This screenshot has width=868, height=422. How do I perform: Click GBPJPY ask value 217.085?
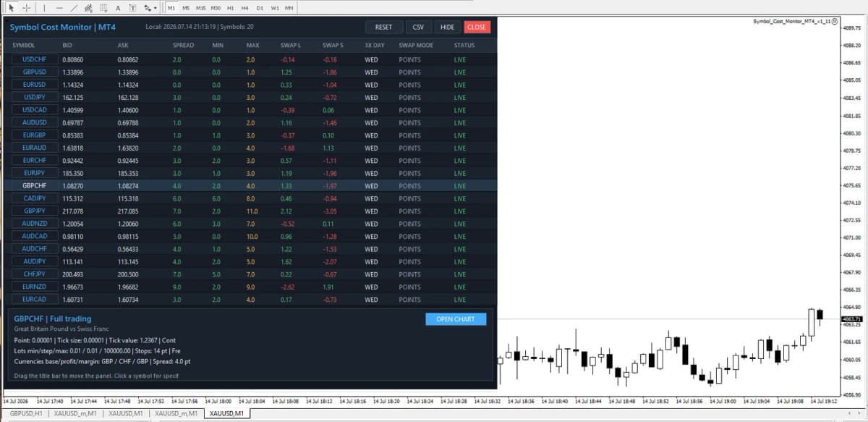click(128, 211)
